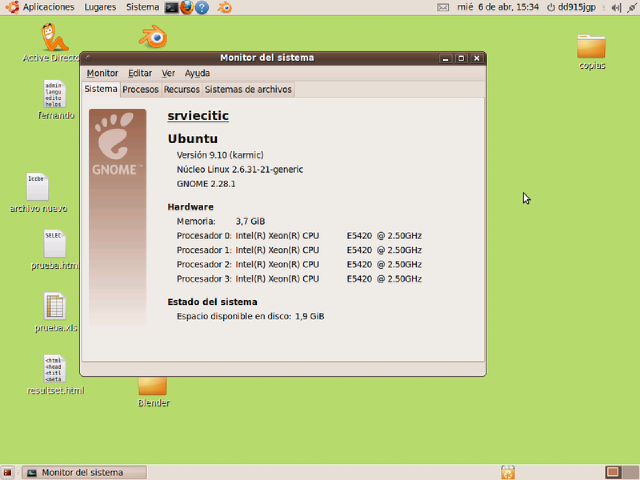Click the show desktop button in the bottom panel
The height and width of the screenshot is (480, 640).
7,473
